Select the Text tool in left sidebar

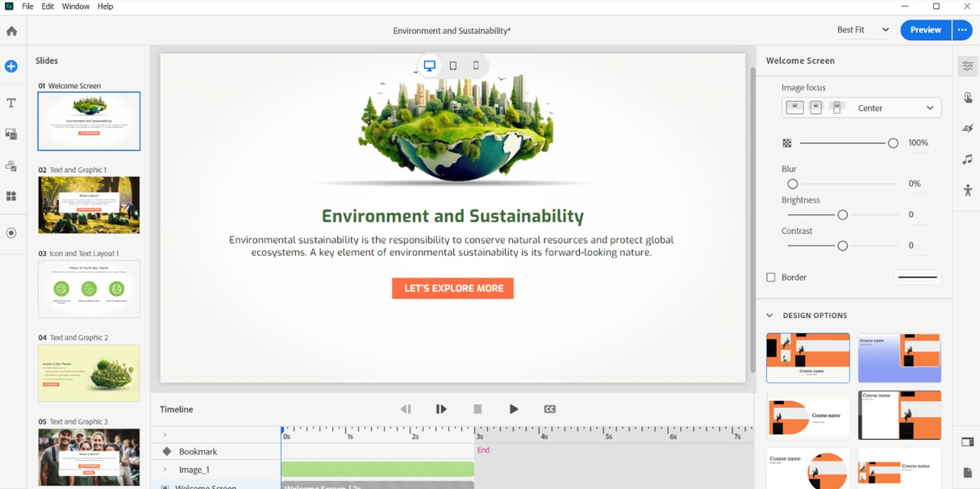[x=11, y=103]
